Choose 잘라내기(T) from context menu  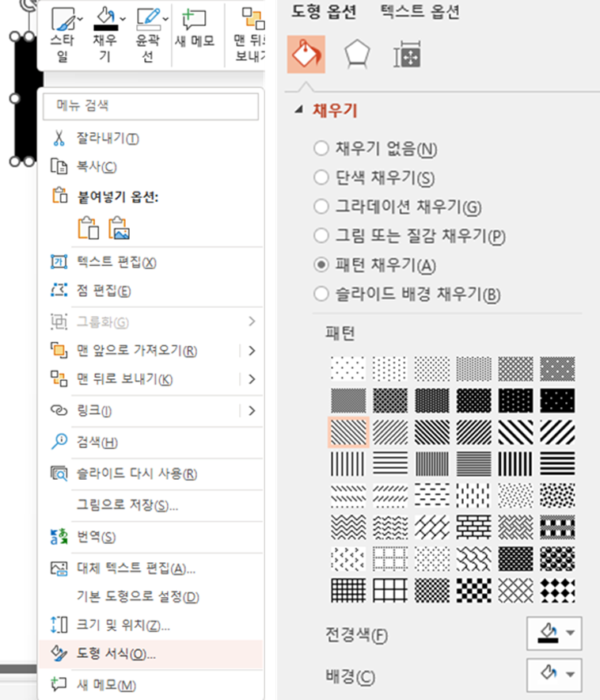[x=150, y=139]
